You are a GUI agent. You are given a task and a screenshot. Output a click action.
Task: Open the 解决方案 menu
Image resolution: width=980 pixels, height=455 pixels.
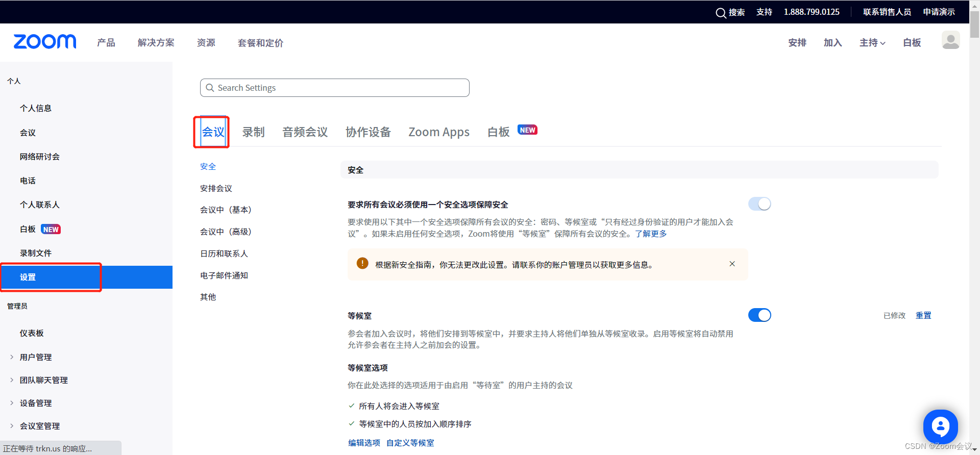156,43
